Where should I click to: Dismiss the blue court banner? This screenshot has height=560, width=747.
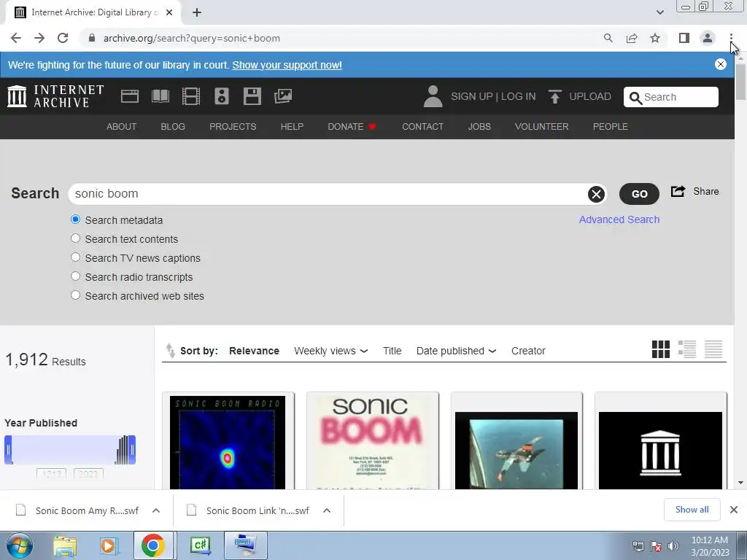pos(720,64)
